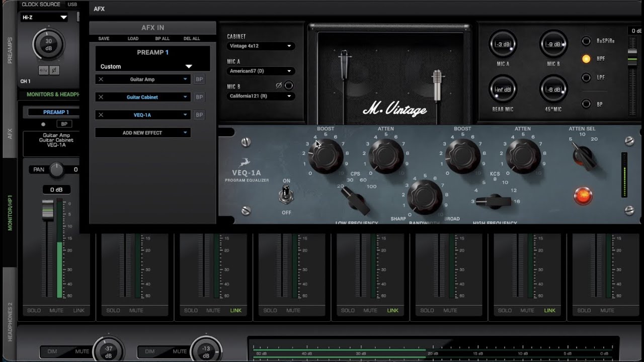The width and height of the screenshot is (644, 362).
Task: Select the LPF radio button
Action: point(586,77)
